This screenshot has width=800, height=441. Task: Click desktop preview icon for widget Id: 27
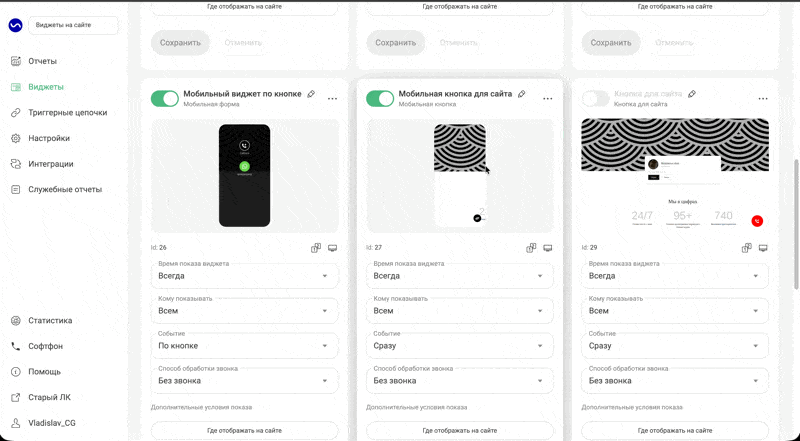pos(547,248)
